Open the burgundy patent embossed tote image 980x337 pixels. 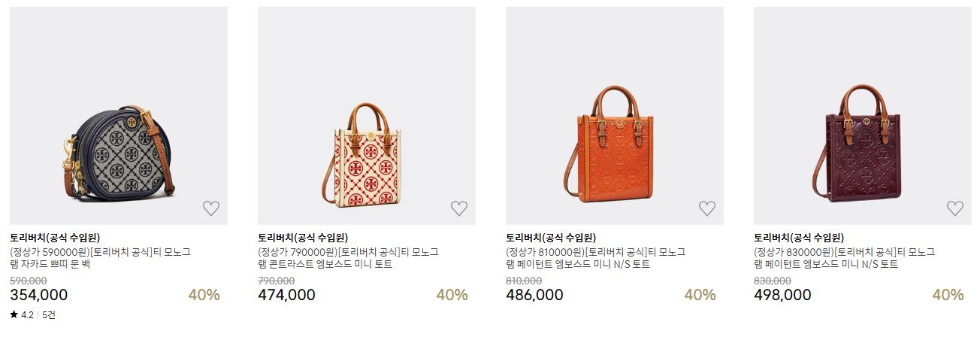pos(863,116)
